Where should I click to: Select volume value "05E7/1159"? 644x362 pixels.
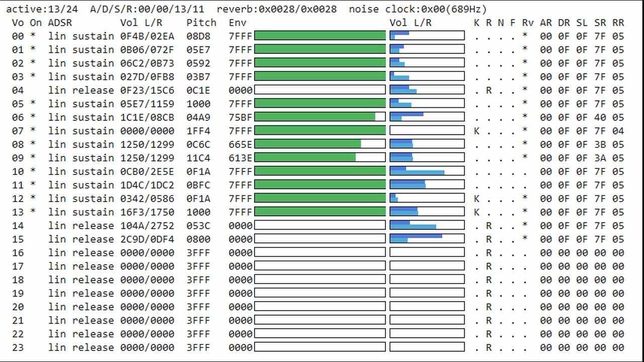tap(147, 104)
